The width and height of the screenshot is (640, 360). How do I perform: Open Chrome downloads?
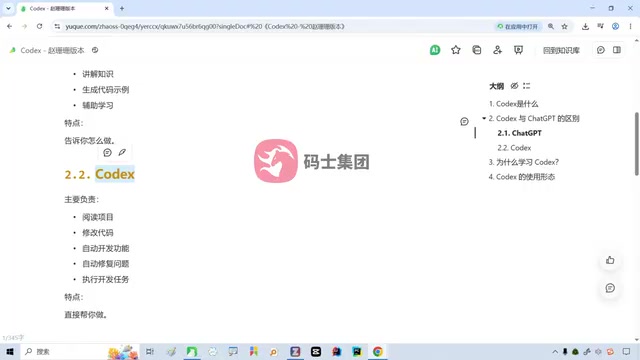585,27
